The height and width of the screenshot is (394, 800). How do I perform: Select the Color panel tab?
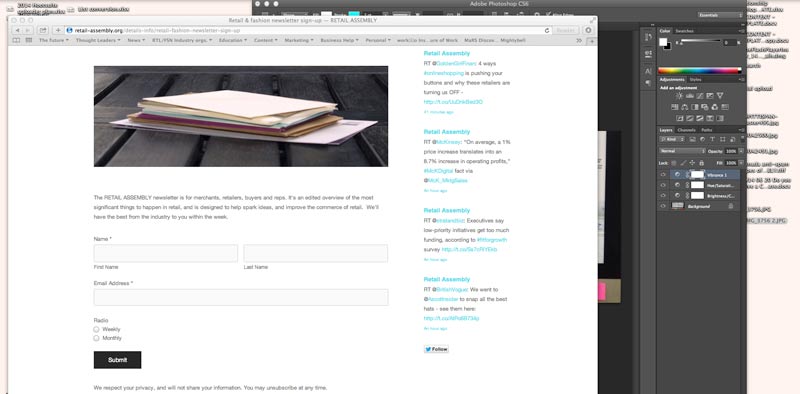pos(665,31)
